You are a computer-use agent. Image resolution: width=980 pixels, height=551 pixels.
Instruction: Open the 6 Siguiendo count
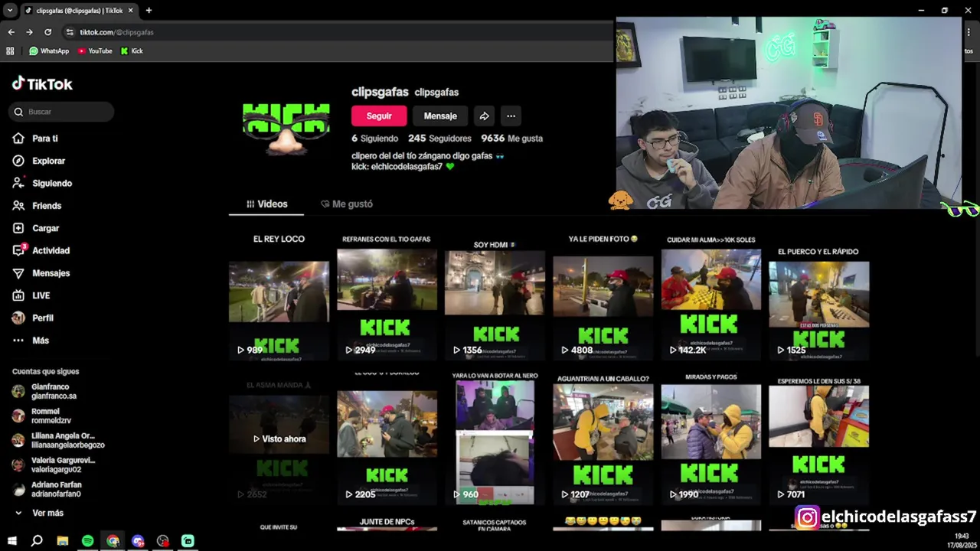(x=375, y=139)
